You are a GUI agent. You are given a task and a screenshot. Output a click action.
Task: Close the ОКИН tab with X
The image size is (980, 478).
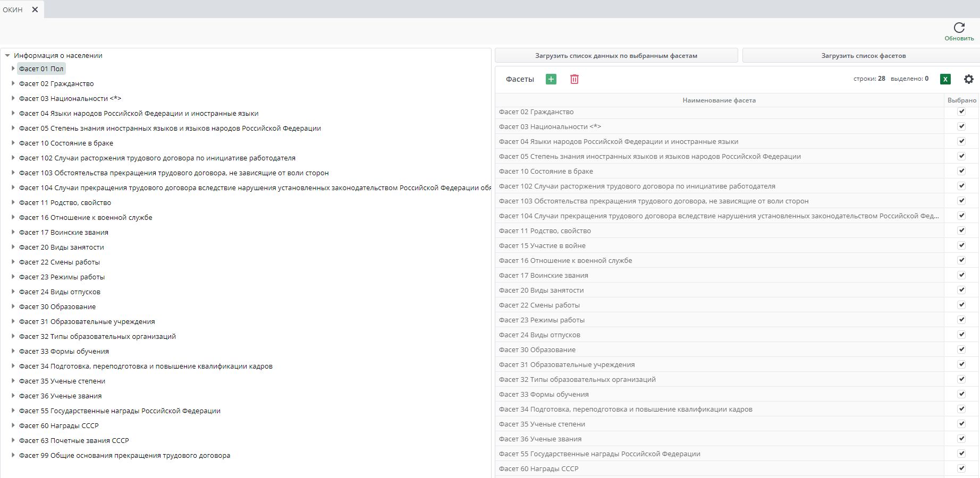pyautogui.click(x=35, y=10)
